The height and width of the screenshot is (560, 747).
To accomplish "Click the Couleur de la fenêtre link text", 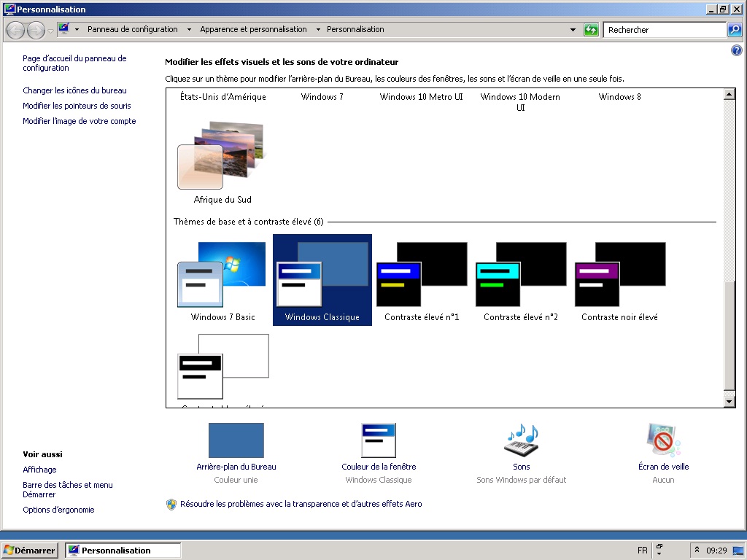I will point(379,467).
